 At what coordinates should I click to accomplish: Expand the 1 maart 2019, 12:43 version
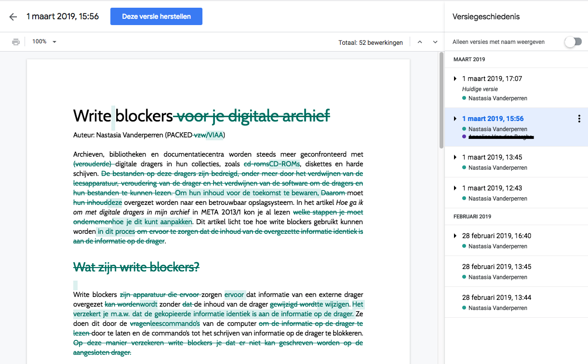tap(455, 188)
